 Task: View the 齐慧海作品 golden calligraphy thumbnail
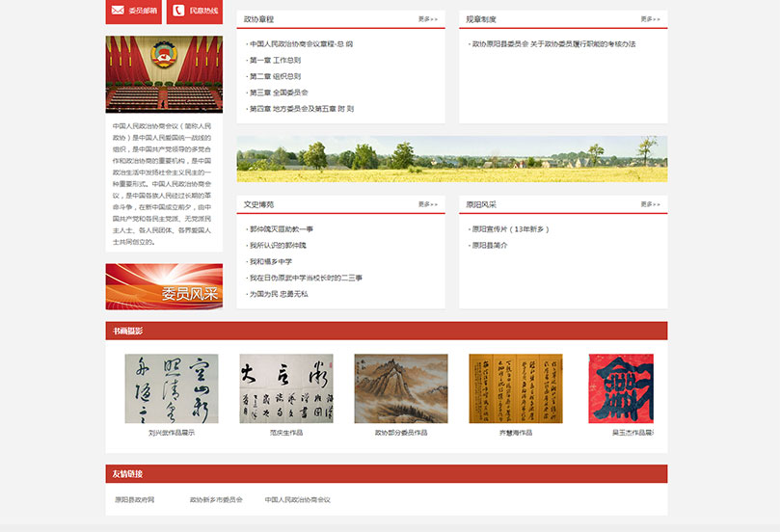click(x=515, y=388)
